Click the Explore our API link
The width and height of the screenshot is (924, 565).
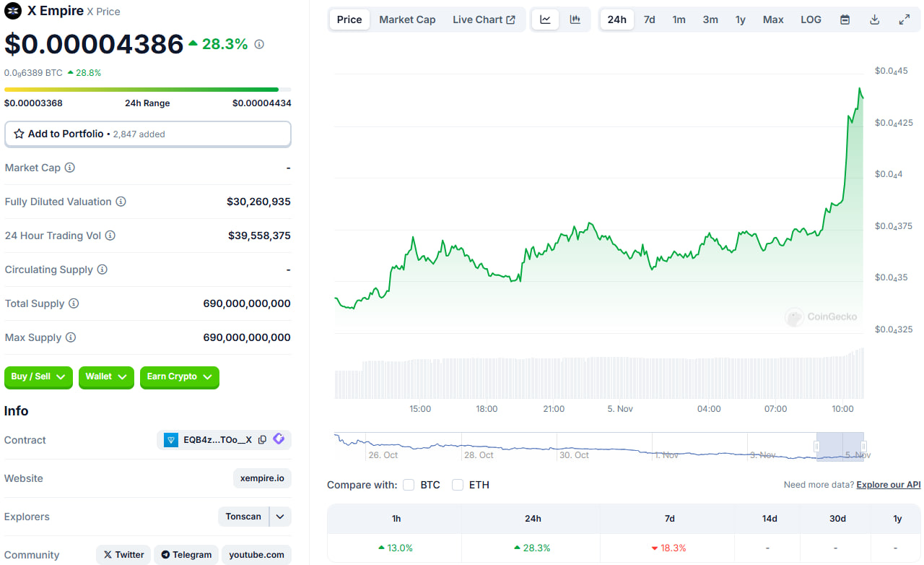tap(889, 485)
